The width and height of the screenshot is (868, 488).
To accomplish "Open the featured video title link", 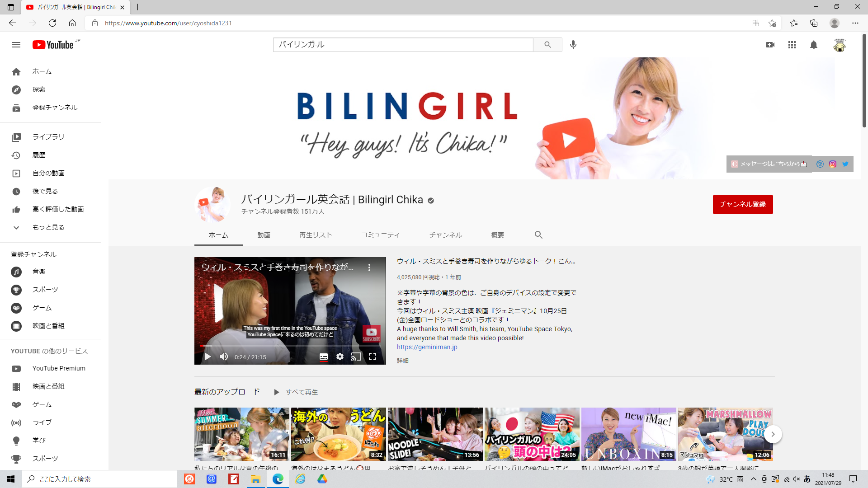I will (x=486, y=261).
